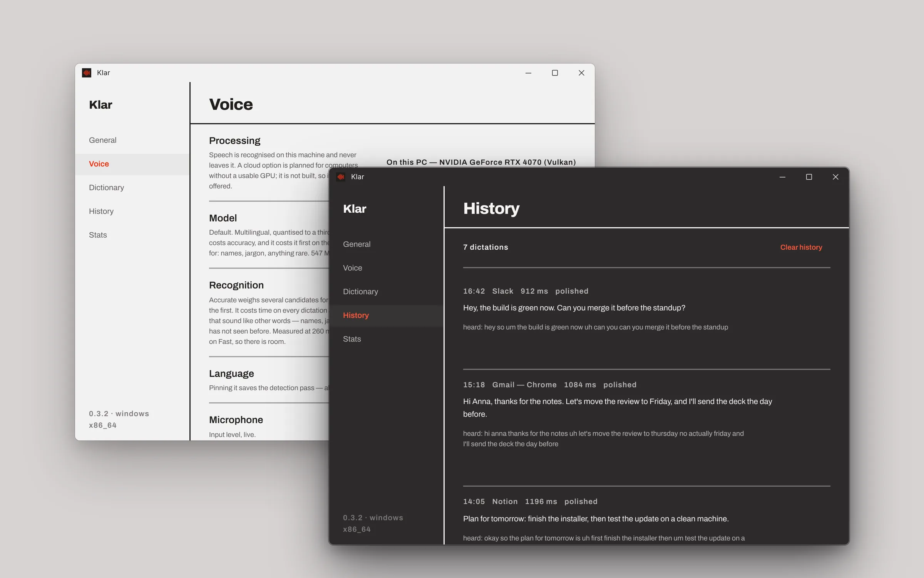Click the 'On this PC — NVIDIA GeForce RTX 4070' text
The width and height of the screenshot is (924, 578).
coord(481,162)
